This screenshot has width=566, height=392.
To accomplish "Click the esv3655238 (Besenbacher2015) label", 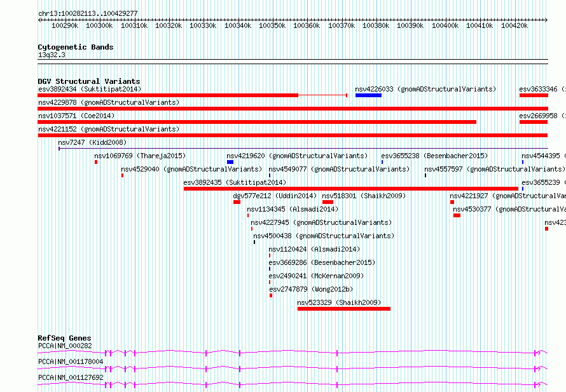I will (434, 156).
